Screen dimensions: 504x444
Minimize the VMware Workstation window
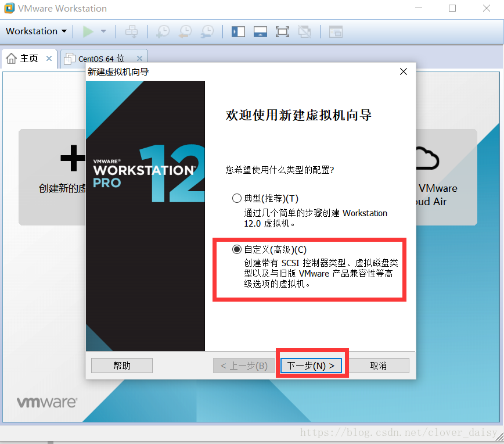point(419,8)
